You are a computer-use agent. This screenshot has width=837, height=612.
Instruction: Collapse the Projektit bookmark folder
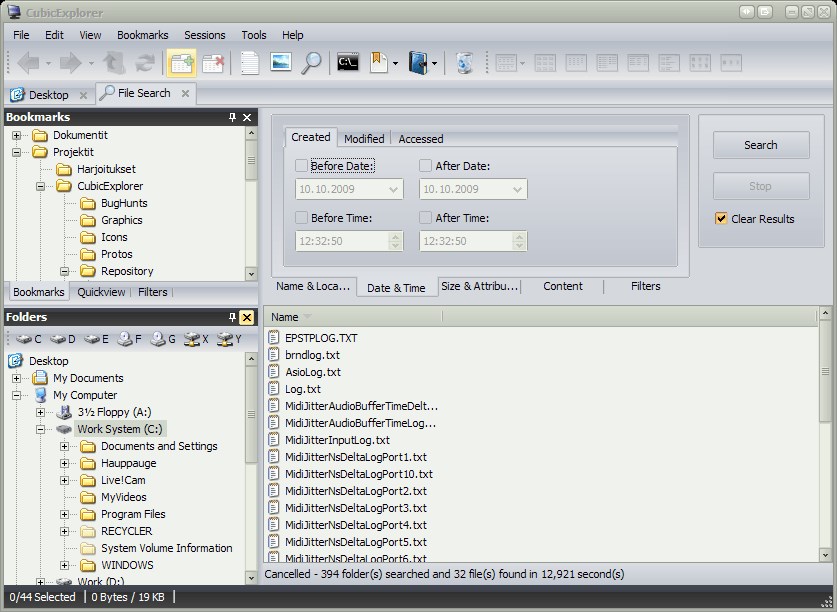click(x=17, y=152)
